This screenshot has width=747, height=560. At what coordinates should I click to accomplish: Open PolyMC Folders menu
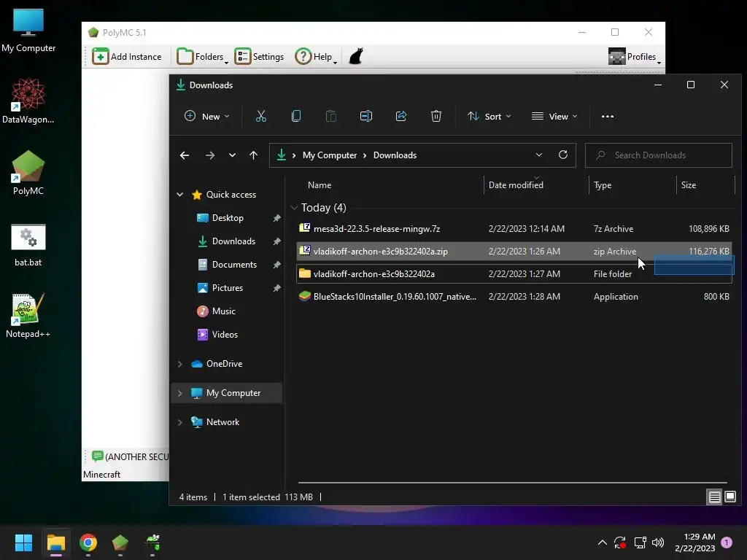(203, 57)
